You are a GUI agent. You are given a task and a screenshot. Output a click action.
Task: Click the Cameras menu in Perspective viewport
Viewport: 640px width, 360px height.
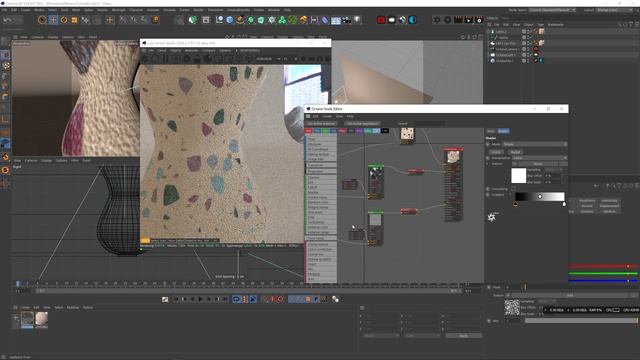[38, 37]
